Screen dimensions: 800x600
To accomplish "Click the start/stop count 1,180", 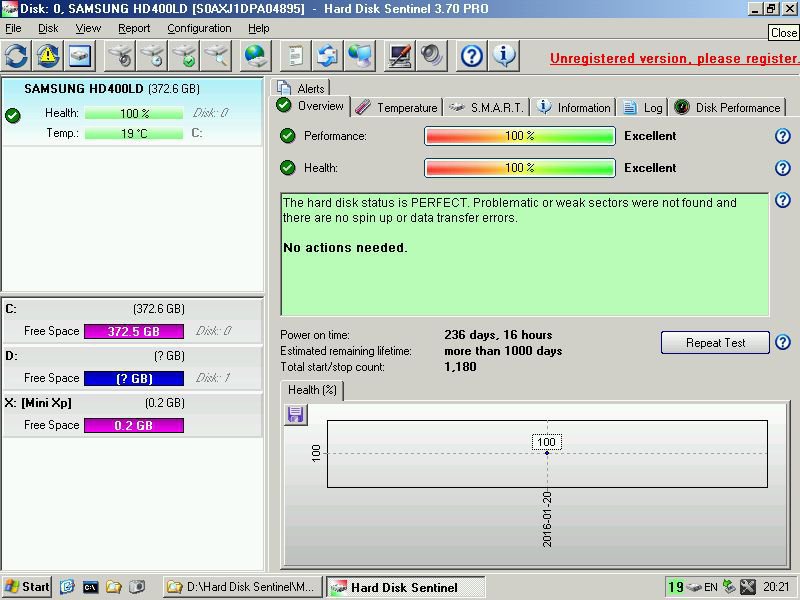I will click(460, 367).
